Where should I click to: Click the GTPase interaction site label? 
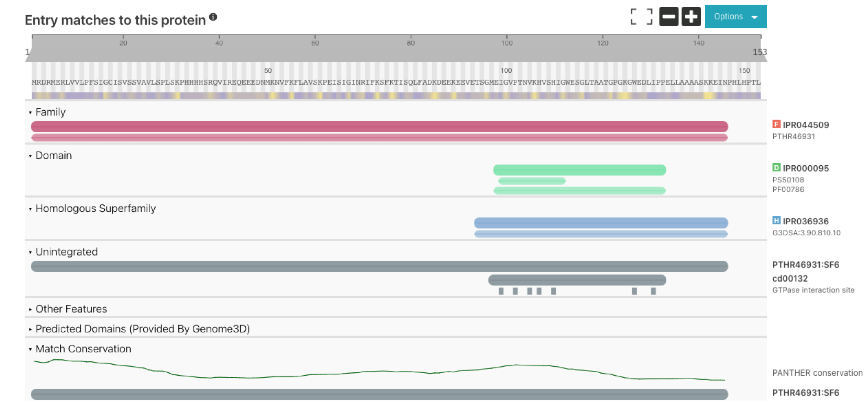pos(813,290)
